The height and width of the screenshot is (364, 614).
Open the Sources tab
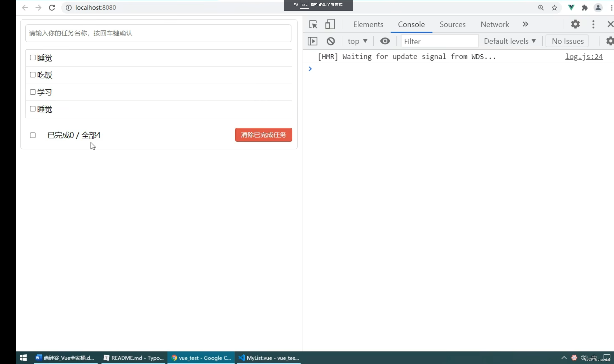[452, 24]
